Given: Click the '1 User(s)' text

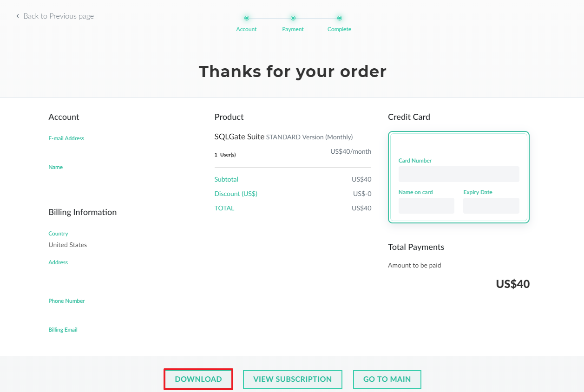Looking at the screenshot, I should (225, 155).
